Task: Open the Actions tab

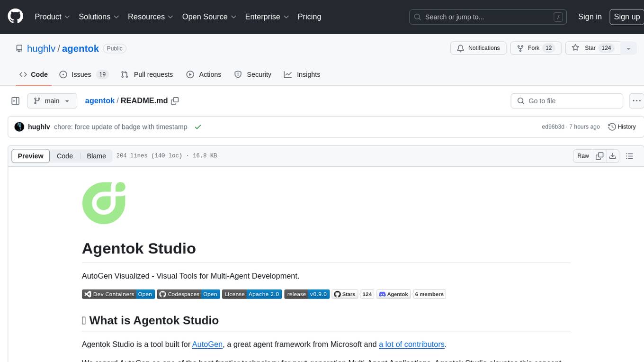Action: click(204, 74)
